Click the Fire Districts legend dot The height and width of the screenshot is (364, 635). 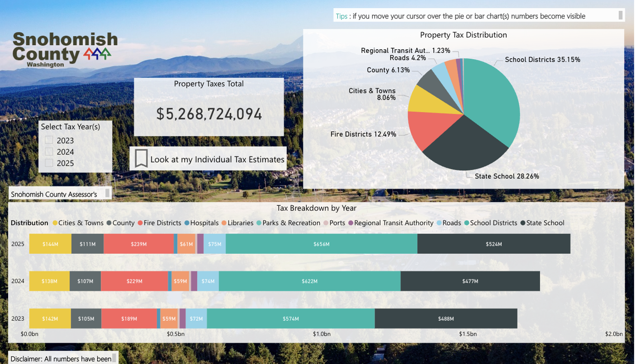point(140,223)
